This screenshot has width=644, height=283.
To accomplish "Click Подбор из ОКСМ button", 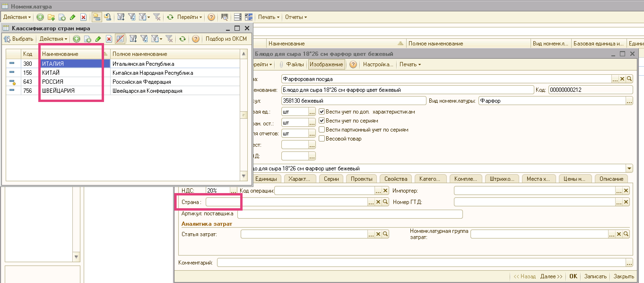I will click(226, 39).
